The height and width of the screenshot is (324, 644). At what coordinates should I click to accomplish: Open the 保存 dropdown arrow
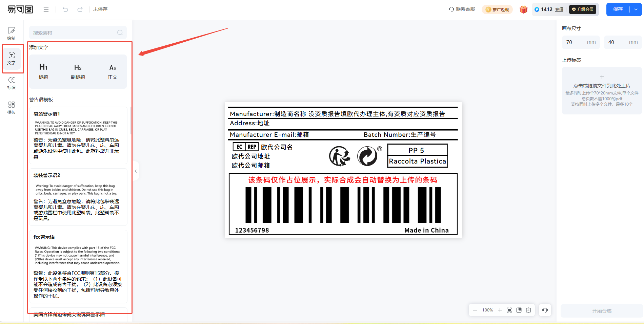636,9
